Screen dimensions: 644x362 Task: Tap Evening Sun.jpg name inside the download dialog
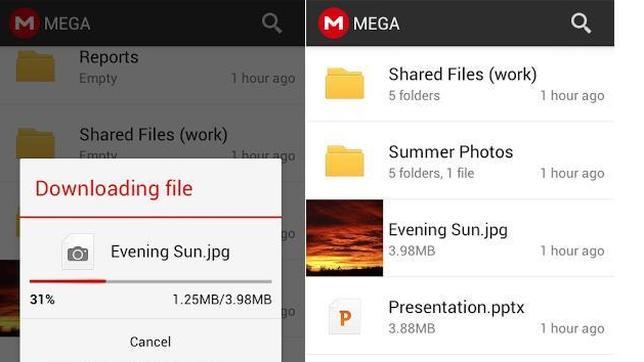coord(170,252)
